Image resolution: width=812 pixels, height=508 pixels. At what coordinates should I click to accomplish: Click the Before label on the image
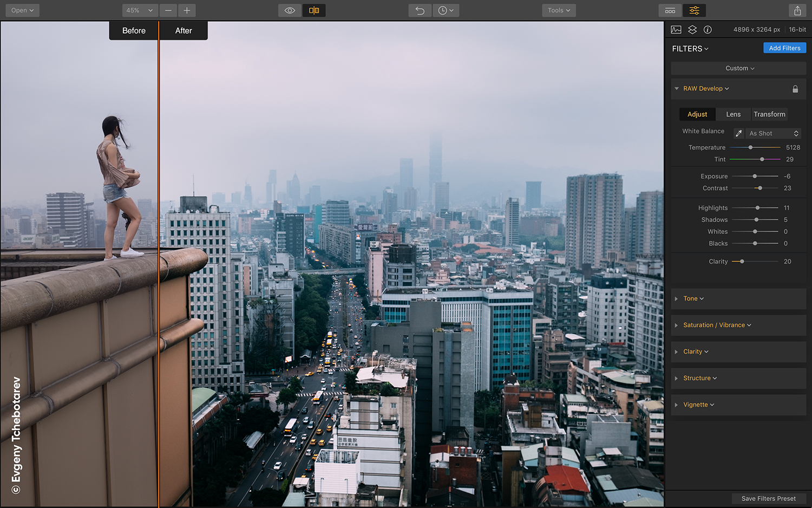134,31
